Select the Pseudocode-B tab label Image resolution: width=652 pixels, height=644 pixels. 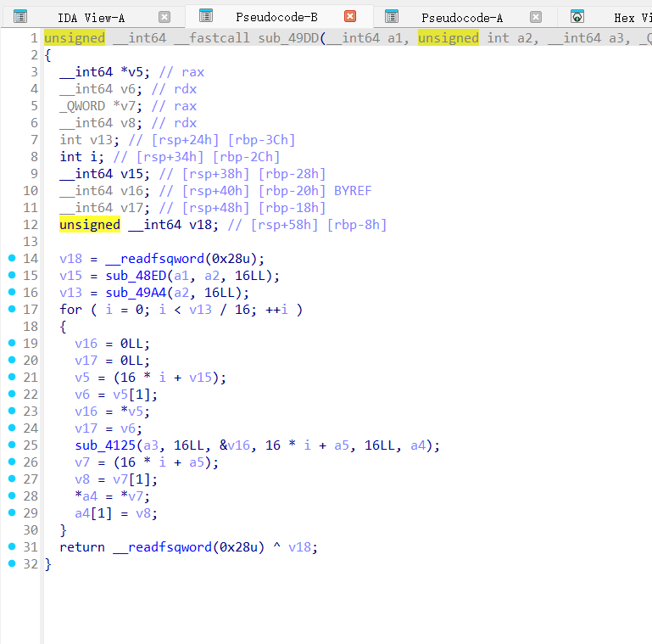point(276,17)
